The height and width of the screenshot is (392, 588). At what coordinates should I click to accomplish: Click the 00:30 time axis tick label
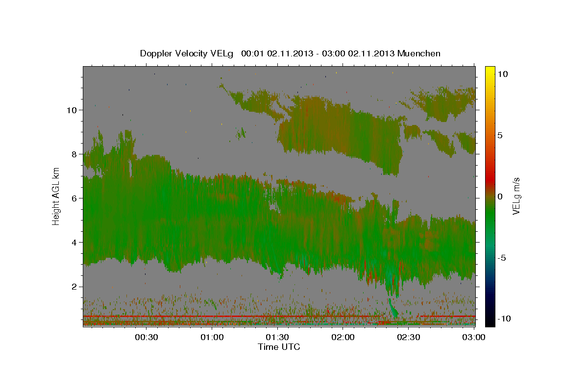tap(146, 337)
